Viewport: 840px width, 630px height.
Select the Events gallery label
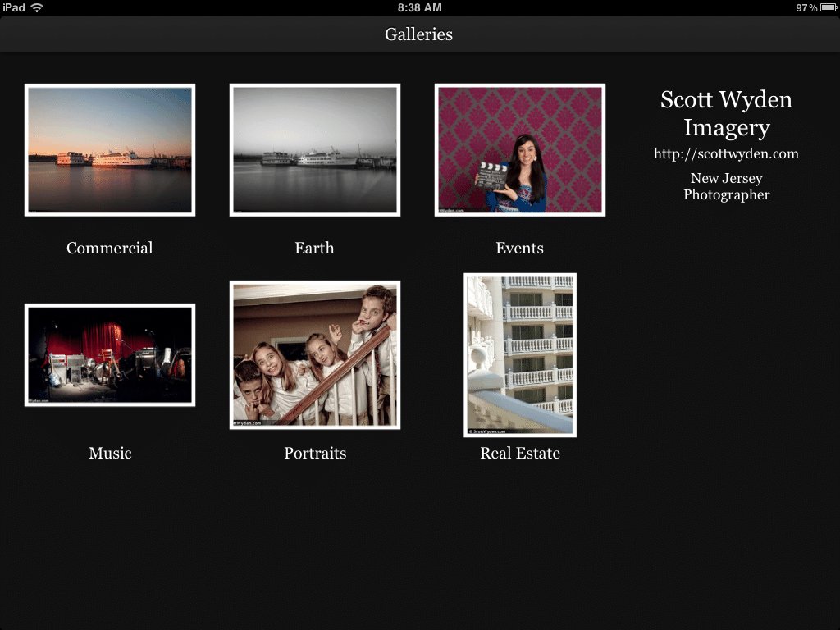pos(519,248)
